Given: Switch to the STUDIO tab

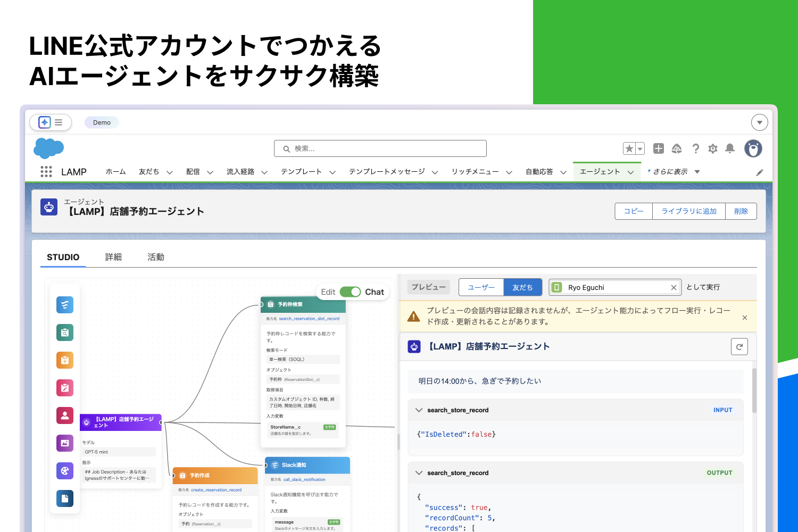Looking at the screenshot, I should point(63,257).
